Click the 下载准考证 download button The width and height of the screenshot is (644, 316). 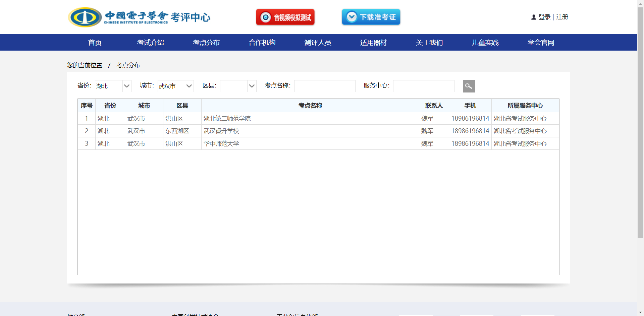371,17
